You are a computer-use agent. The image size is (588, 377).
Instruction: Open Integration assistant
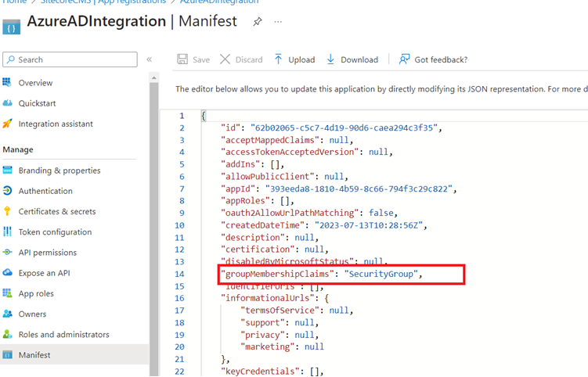click(x=56, y=124)
